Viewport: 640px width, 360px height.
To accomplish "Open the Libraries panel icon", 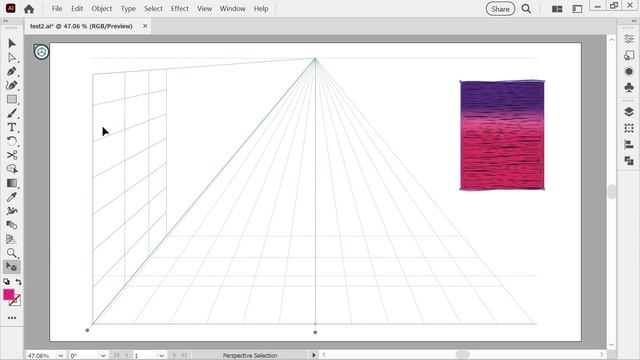I will (x=629, y=55).
